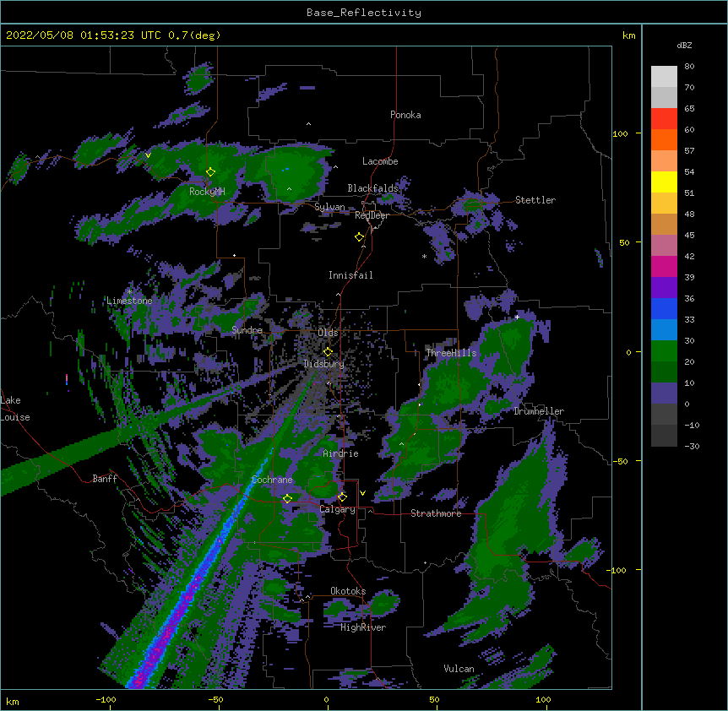Click the -100 tick on horizontal axis
This screenshot has width=728, height=711.
(106, 699)
